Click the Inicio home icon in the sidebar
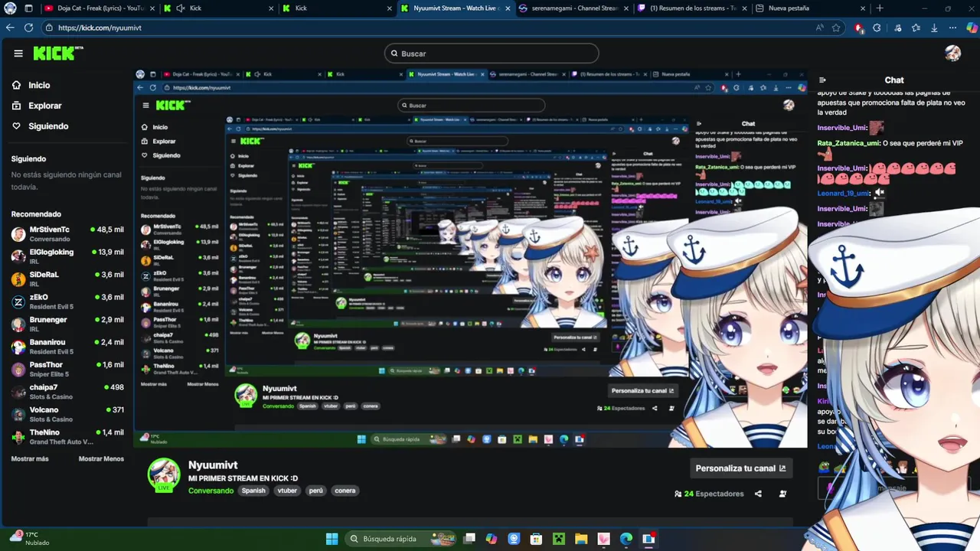980x551 pixels. point(17,85)
